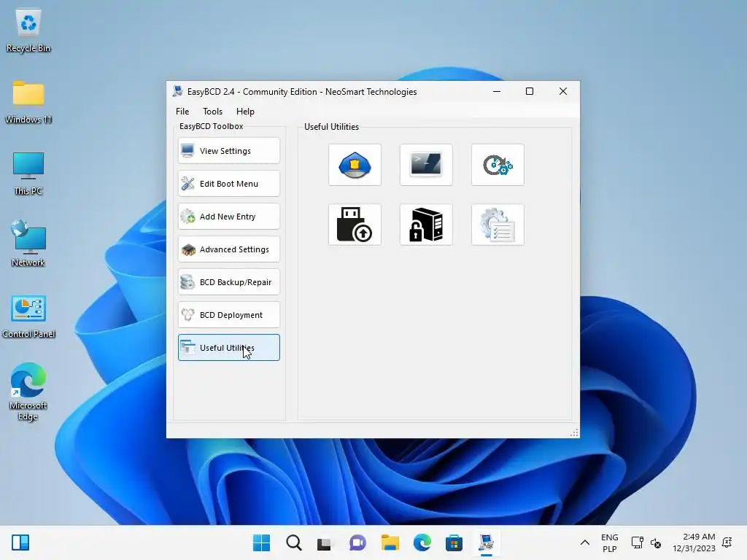The width and height of the screenshot is (747, 560).
Task: Open the Chat app on taskbar
Action: click(x=357, y=542)
